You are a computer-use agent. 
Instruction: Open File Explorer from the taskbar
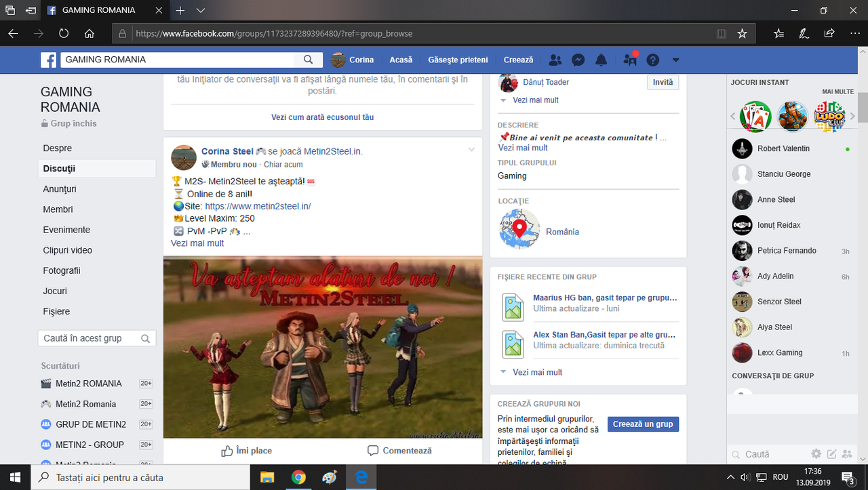pos(267,477)
